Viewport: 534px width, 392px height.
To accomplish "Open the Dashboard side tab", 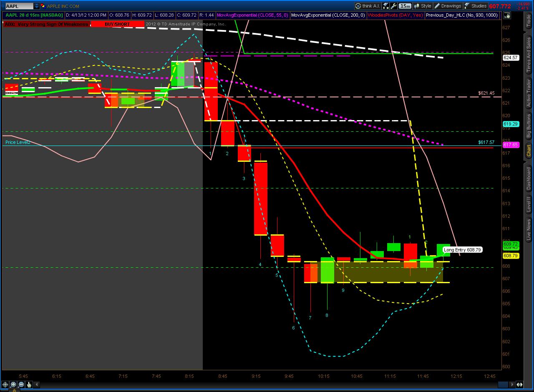I will pyautogui.click(x=529, y=178).
